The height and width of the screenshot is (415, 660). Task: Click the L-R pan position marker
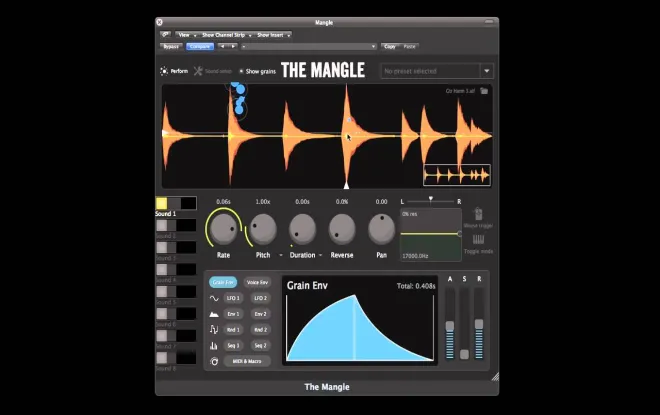(x=431, y=198)
